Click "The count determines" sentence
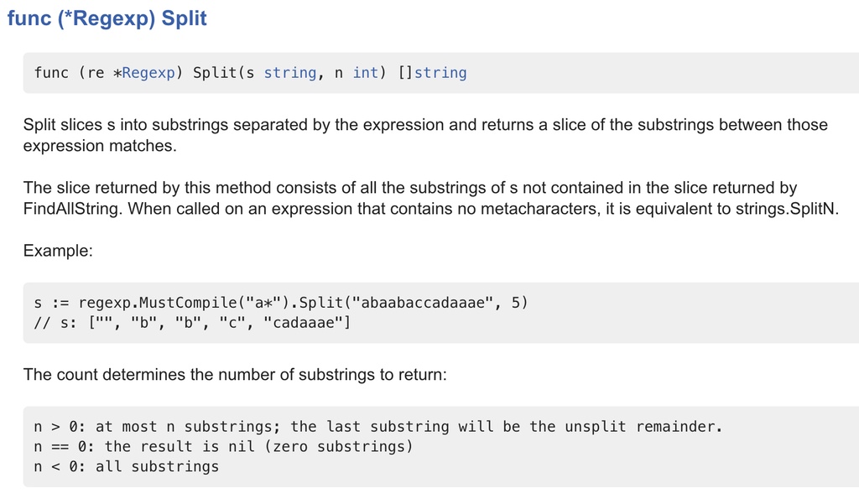Image resolution: width=859 pixels, height=504 pixels. [x=235, y=375]
